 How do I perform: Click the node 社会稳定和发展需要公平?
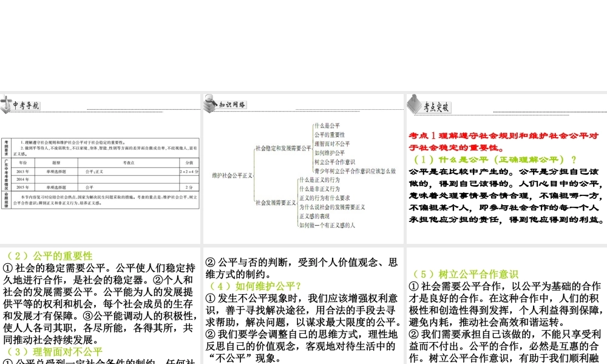[x=283, y=148]
